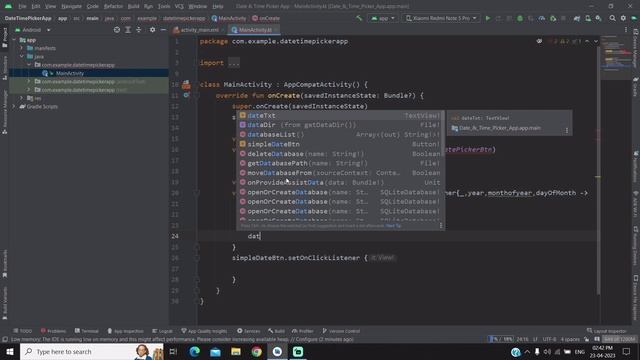Click UTF-8 encoding in status bar
The width and height of the screenshot is (640, 360).
pyautogui.click(x=549, y=339)
